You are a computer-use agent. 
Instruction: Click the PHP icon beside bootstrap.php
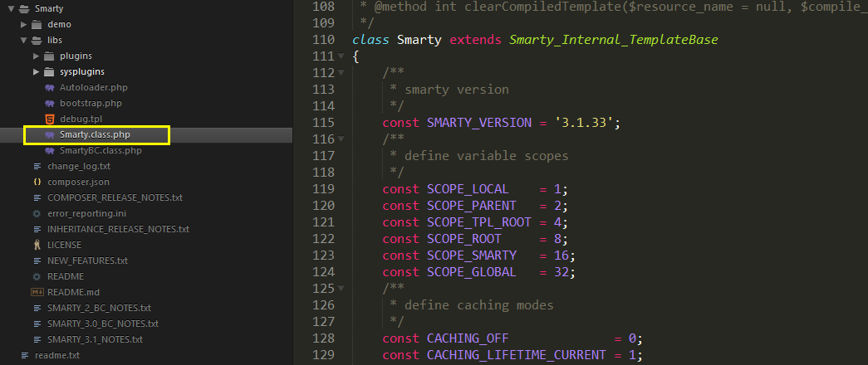point(50,104)
